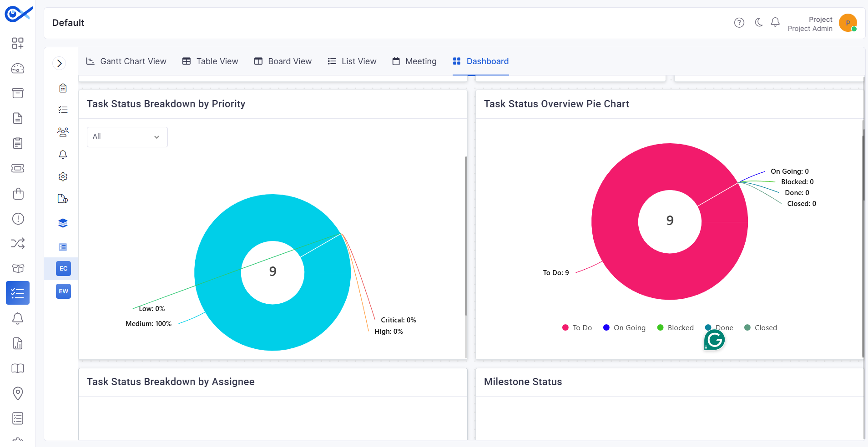Click the Blocked legend color dot
Image resolution: width=868 pixels, height=447 pixels.
[661, 327]
